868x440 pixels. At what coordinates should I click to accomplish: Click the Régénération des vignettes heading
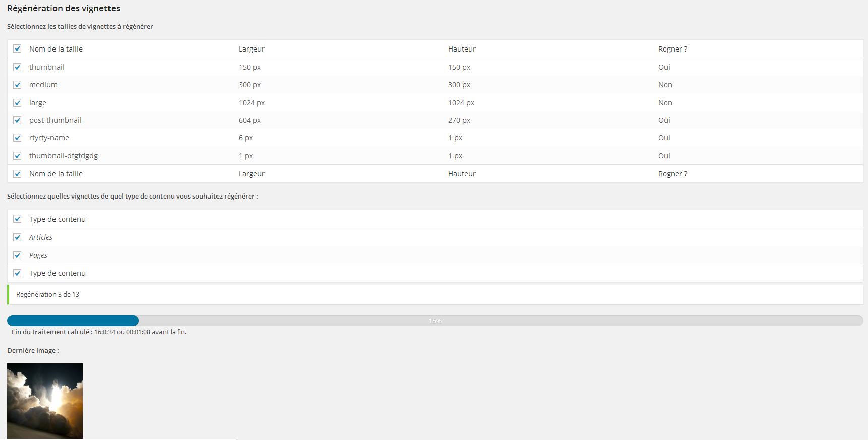click(x=64, y=8)
